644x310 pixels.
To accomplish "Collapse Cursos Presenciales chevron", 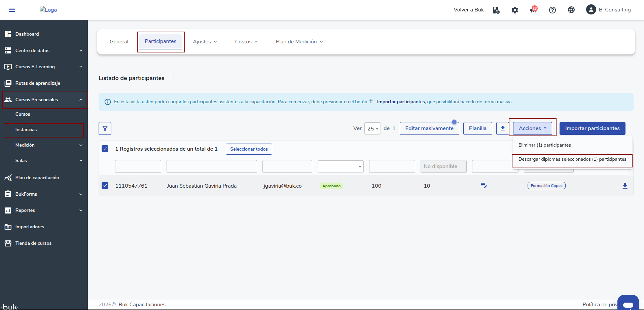I will click(81, 100).
